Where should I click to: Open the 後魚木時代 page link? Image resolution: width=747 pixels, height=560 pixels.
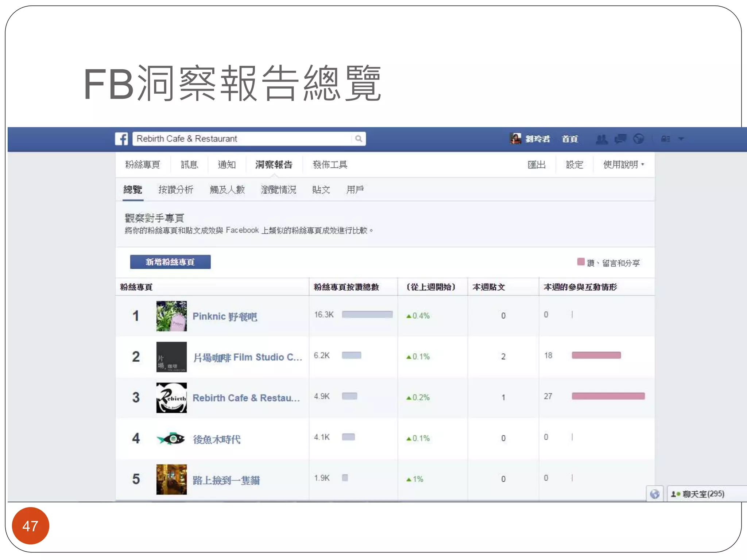pyautogui.click(x=217, y=439)
